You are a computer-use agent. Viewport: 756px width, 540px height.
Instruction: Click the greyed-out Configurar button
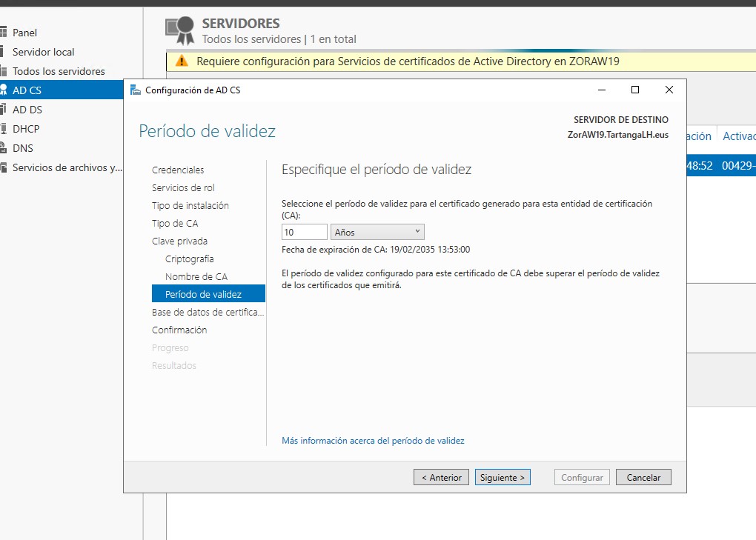tap(582, 477)
